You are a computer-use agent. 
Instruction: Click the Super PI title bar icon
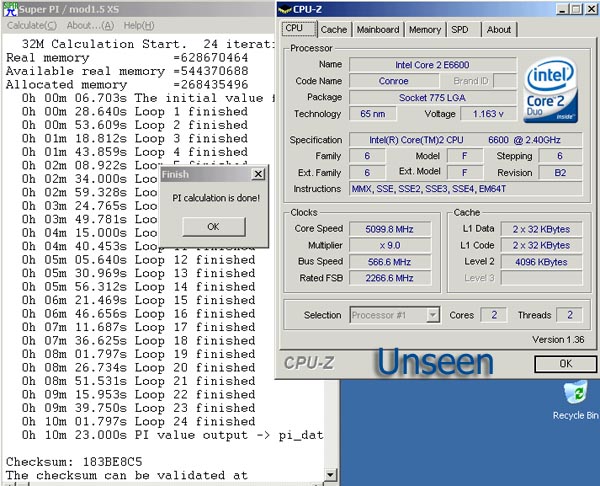click(x=10, y=9)
